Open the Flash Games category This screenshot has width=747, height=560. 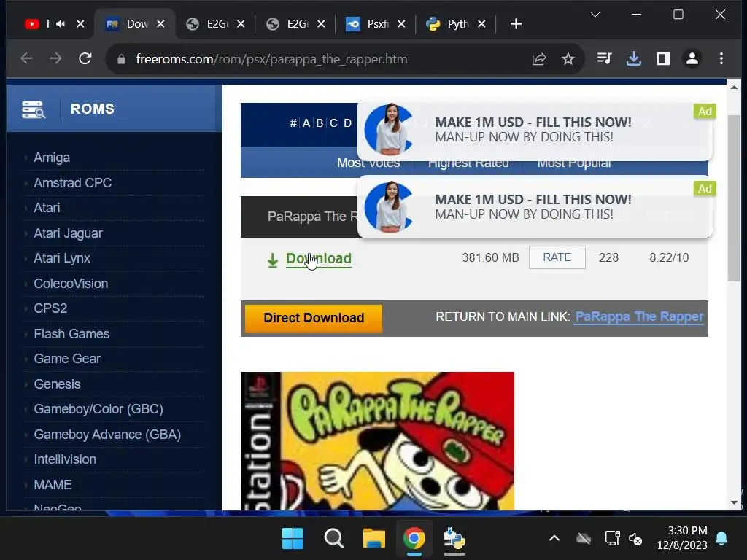[x=71, y=334]
